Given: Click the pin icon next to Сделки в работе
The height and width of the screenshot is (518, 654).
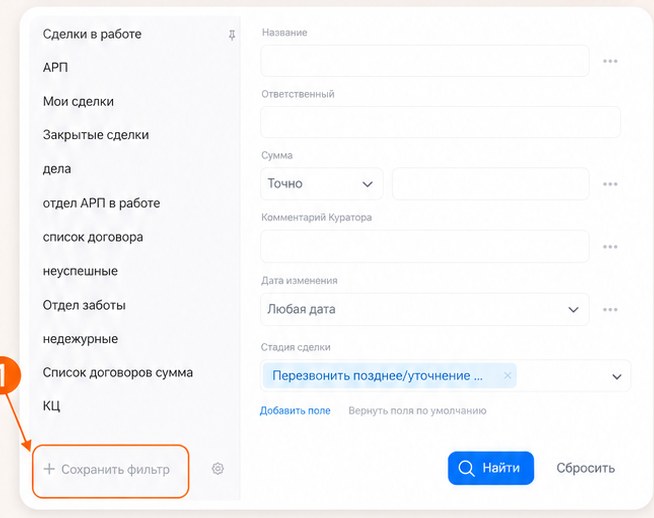Looking at the screenshot, I should click(232, 35).
